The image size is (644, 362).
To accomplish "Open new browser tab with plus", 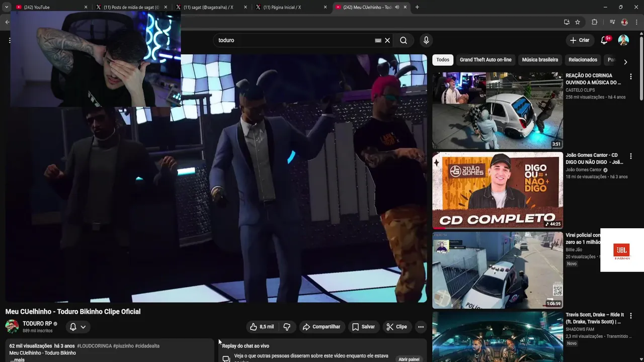I will (417, 7).
